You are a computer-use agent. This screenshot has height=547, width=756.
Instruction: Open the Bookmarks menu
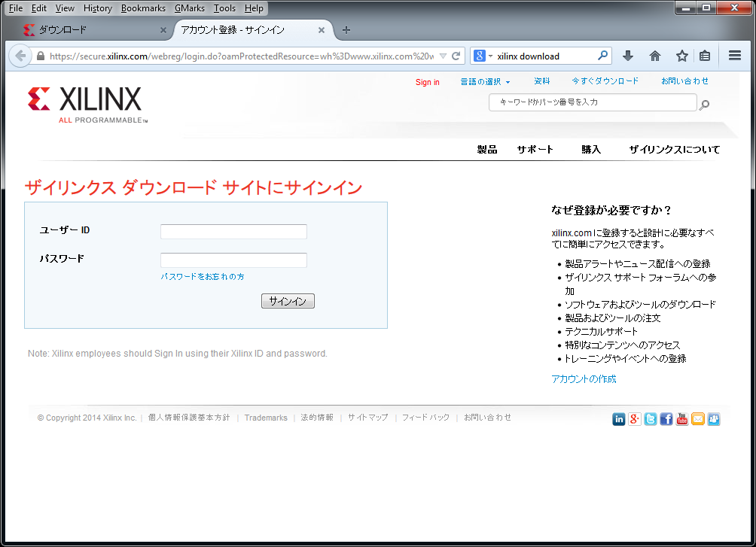point(143,8)
